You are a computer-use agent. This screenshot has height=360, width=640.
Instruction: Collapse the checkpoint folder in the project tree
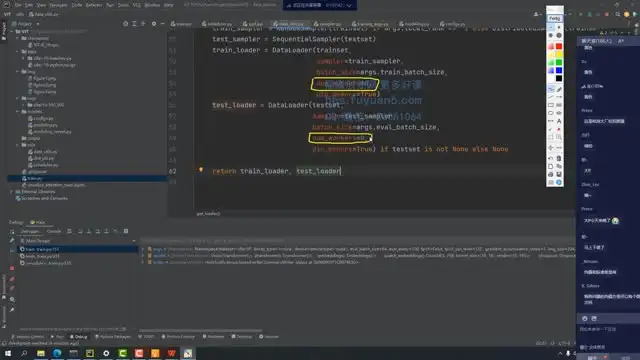tap(18, 38)
